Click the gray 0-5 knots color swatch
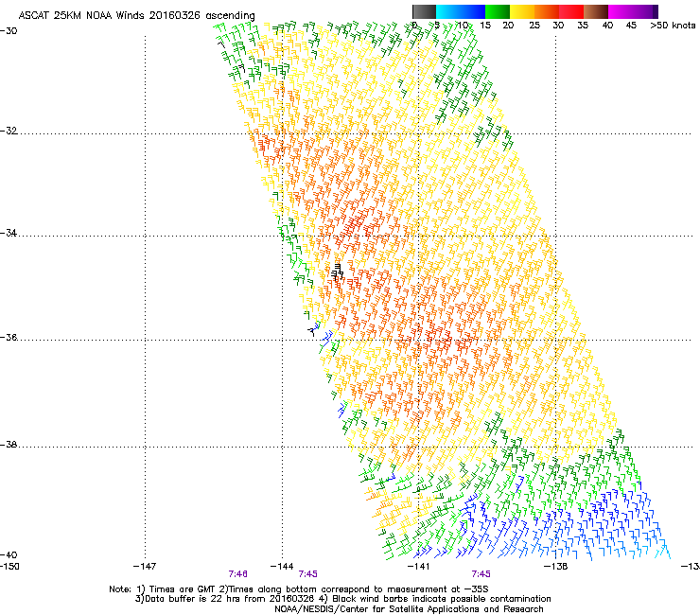The height and width of the screenshot is (615, 700). pyautogui.click(x=424, y=11)
